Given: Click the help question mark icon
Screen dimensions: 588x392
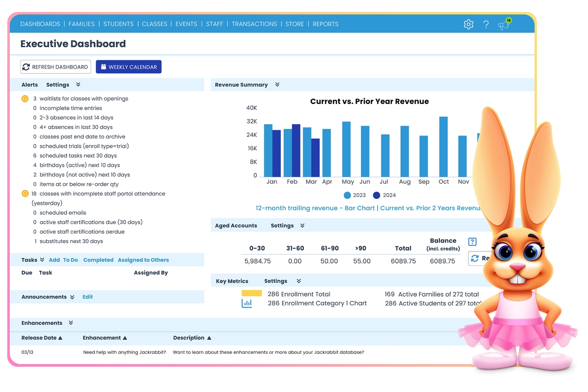Looking at the screenshot, I should (486, 24).
